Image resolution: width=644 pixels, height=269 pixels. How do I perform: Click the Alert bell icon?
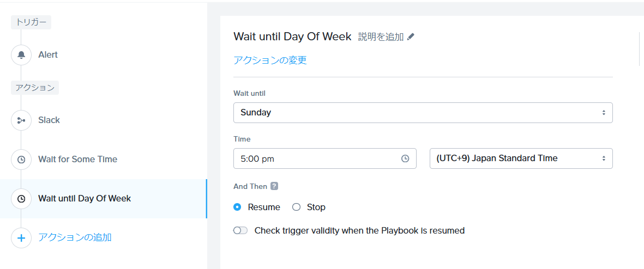coord(21,55)
